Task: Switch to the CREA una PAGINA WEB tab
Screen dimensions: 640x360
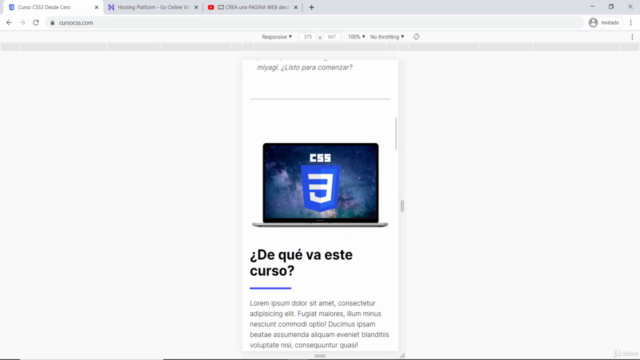Action: tap(253, 7)
